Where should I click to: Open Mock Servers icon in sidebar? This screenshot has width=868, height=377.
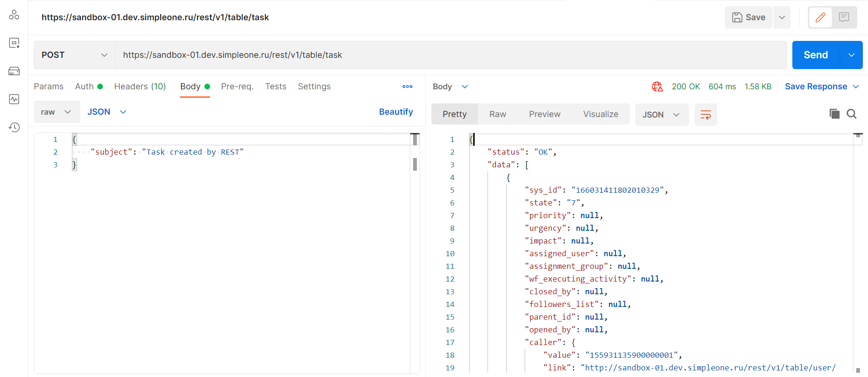[x=14, y=71]
